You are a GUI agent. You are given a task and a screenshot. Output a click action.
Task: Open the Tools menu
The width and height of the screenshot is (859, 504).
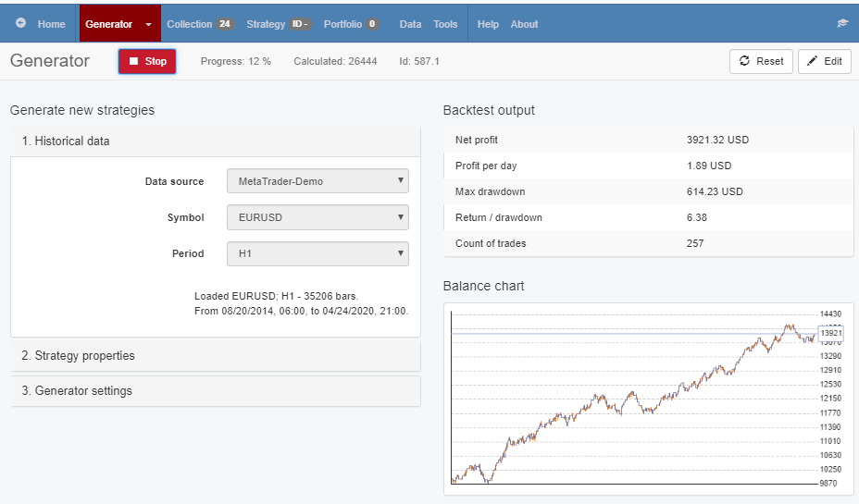[x=445, y=24]
